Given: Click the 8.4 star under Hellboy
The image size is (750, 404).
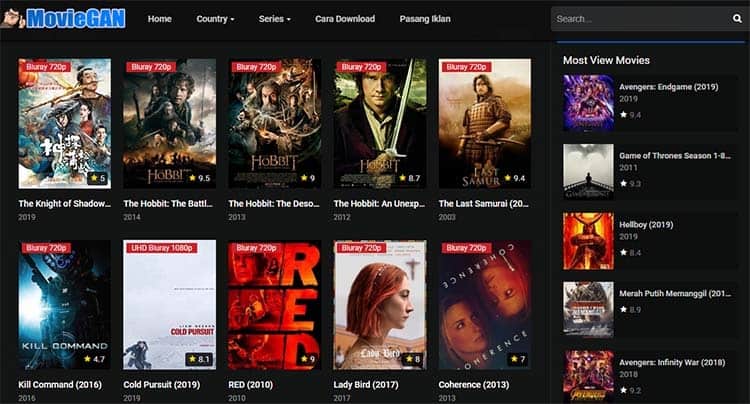Looking at the screenshot, I should click(x=630, y=252).
